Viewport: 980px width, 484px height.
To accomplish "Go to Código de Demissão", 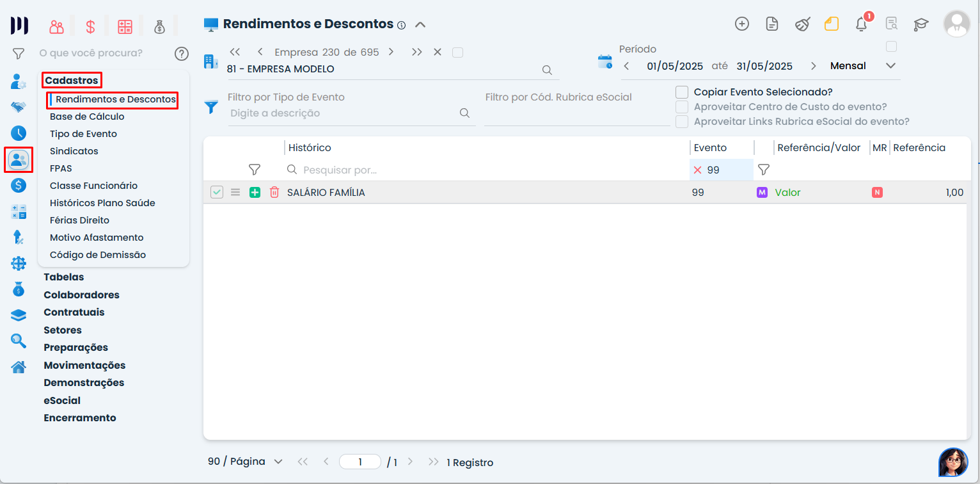I will [x=98, y=255].
